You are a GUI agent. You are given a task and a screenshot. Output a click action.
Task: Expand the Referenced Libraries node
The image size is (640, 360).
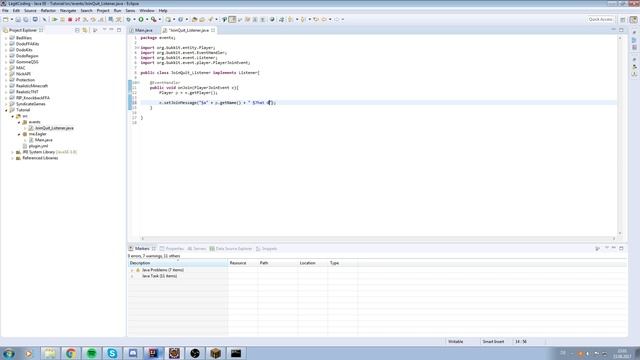click(x=13, y=158)
